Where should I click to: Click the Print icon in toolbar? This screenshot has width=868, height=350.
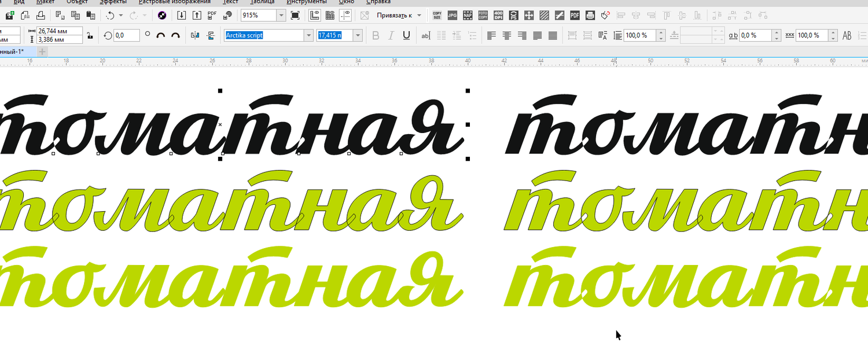tap(41, 15)
